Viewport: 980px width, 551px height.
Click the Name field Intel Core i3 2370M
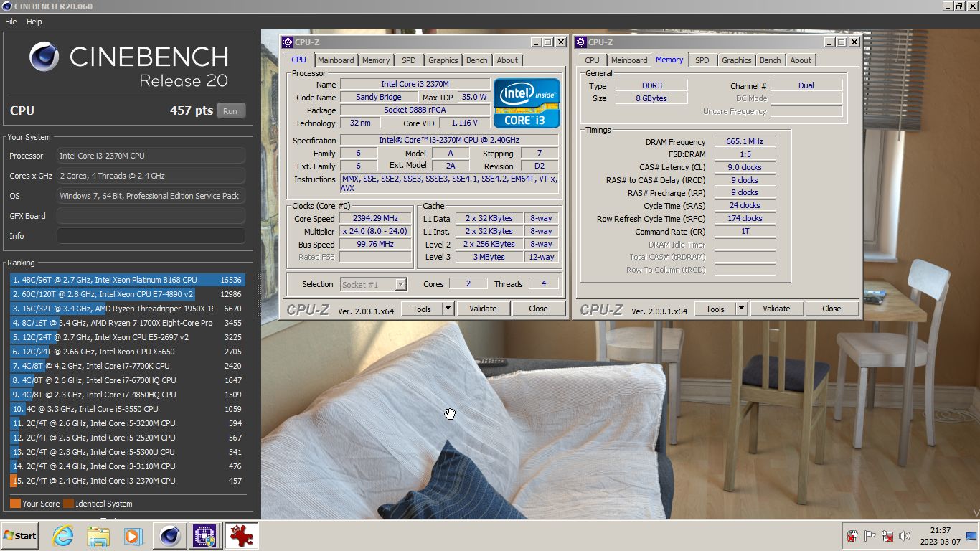tap(415, 84)
